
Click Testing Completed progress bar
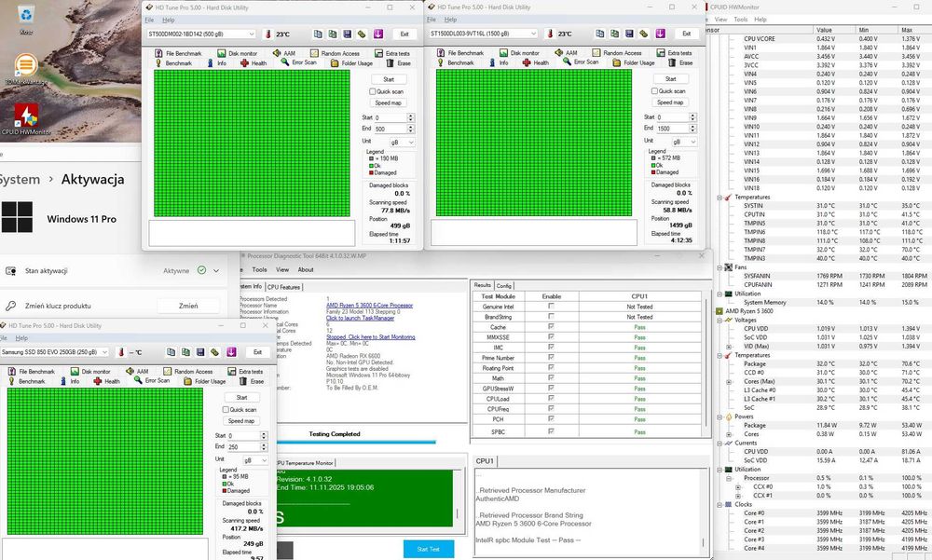(x=357, y=442)
